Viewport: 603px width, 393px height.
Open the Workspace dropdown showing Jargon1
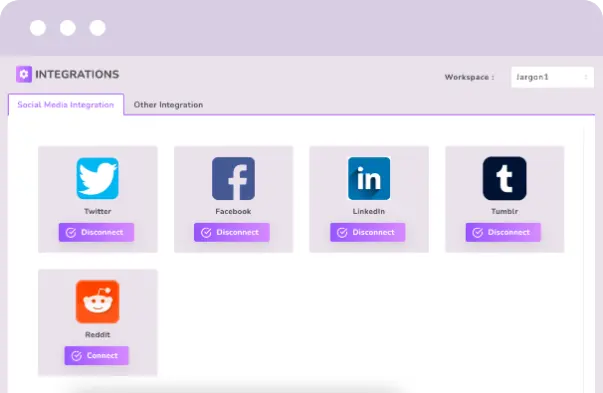click(552, 77)
